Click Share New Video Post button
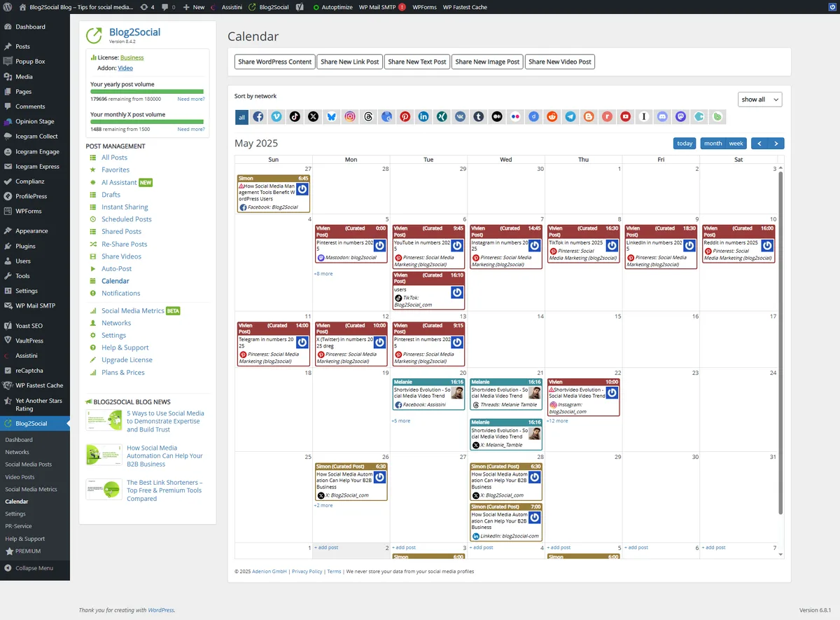The height and width of the screenshot is (620, 840). 560,62
